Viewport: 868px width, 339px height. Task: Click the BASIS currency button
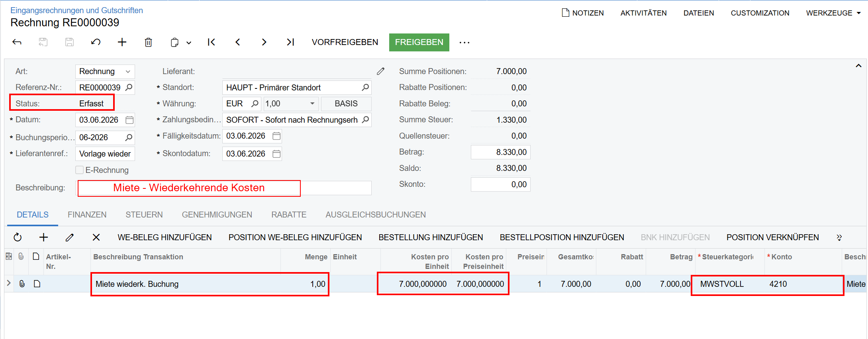(346, 104)
